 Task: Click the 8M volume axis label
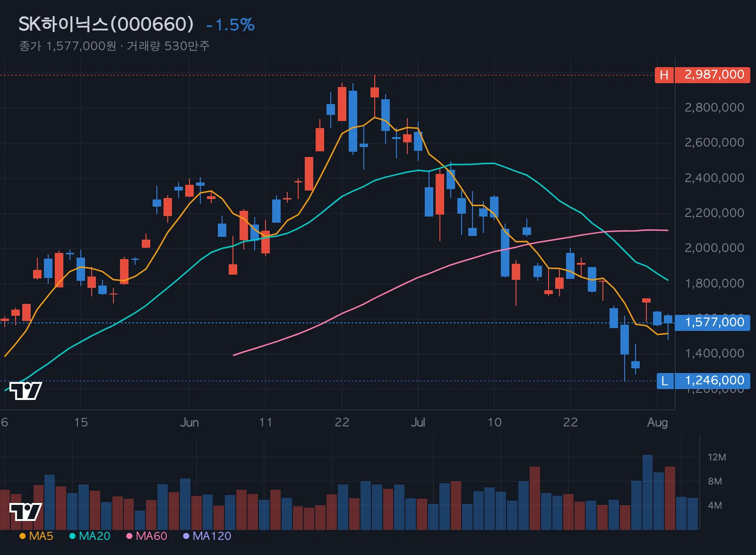[x=715, y=482]
